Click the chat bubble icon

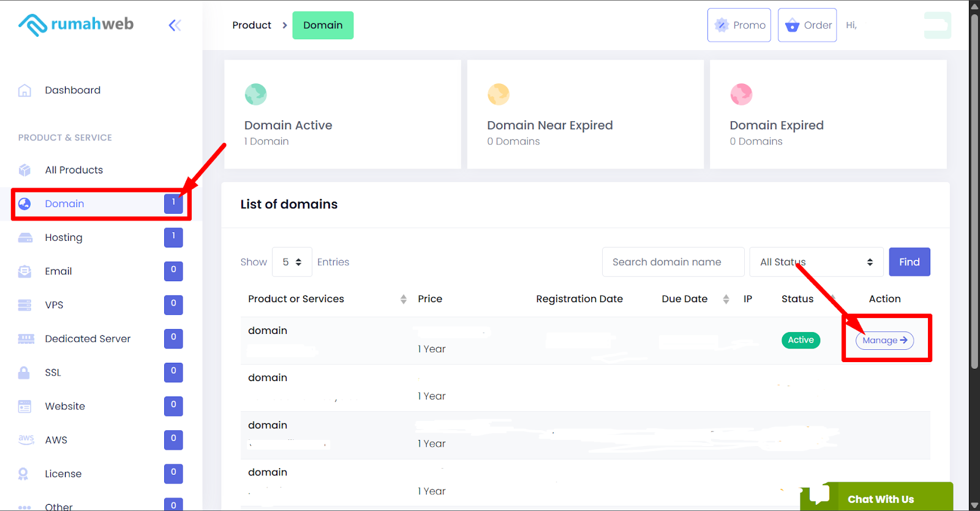point(820,494)
